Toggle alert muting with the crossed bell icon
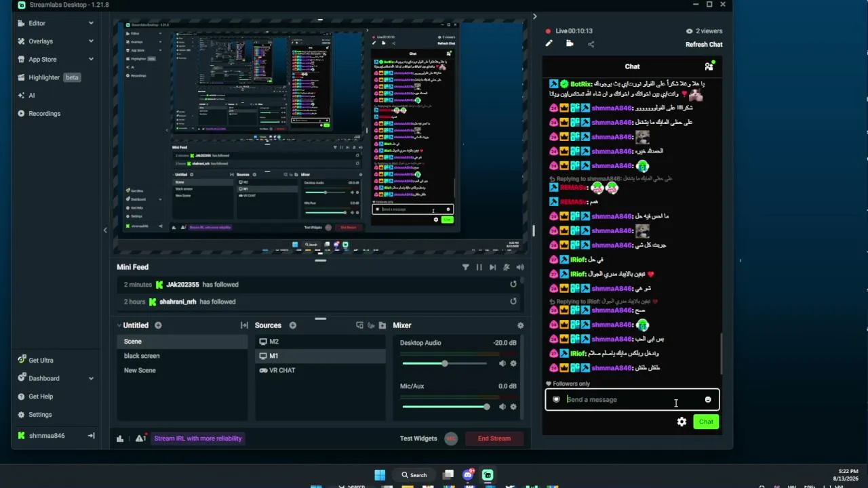868x488 pixels. (x=507, y=267)
